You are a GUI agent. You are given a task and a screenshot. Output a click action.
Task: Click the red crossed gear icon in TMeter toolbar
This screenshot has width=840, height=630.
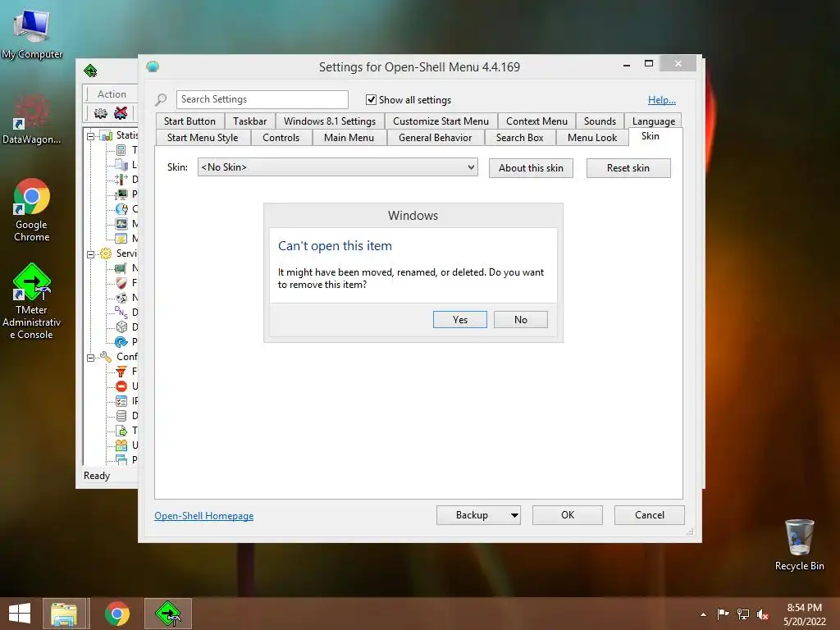click(121, 113)
